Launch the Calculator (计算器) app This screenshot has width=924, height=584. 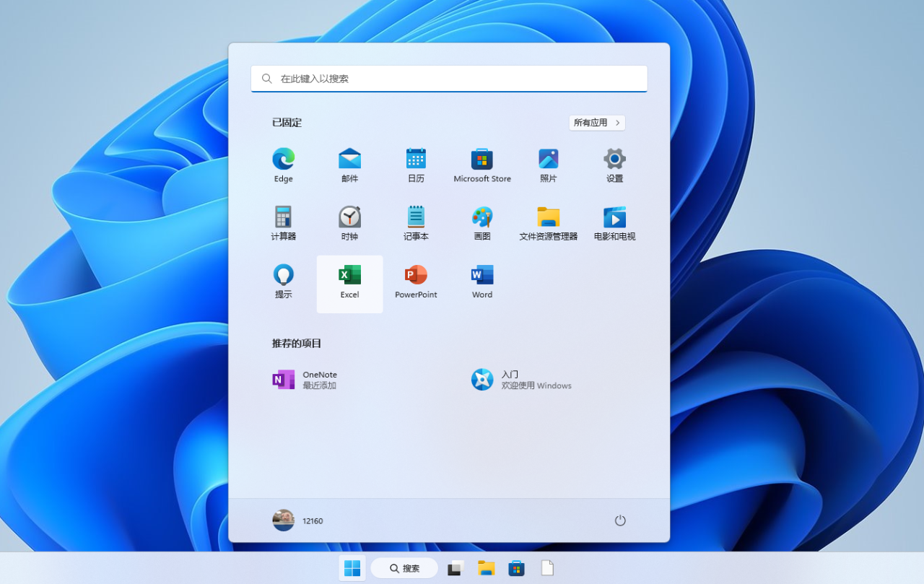[283, 224]
